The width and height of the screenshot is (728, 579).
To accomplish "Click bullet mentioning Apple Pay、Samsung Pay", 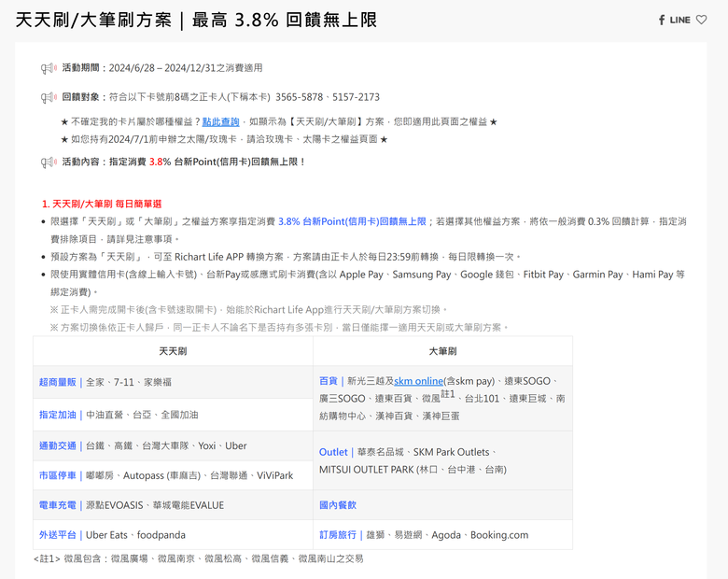I will tap(368, 283).
